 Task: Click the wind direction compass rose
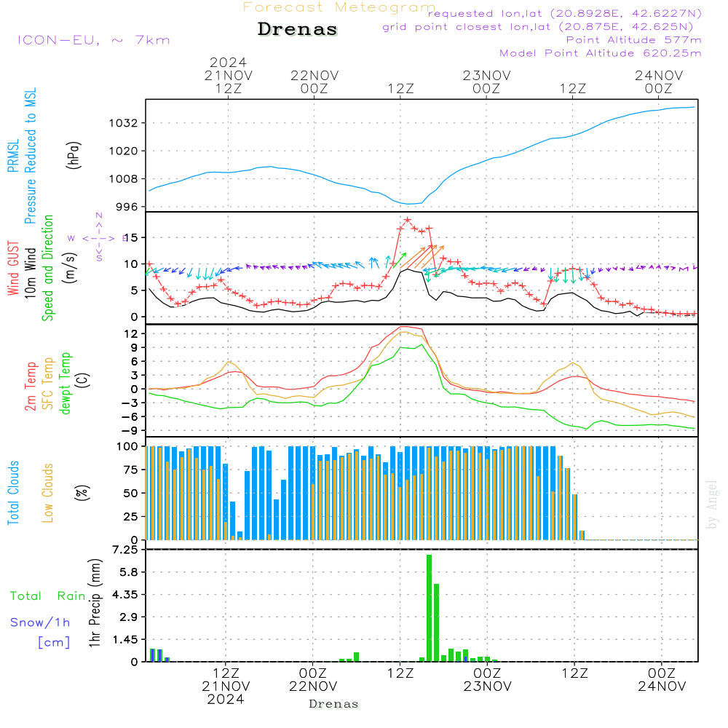click(99, 238)
